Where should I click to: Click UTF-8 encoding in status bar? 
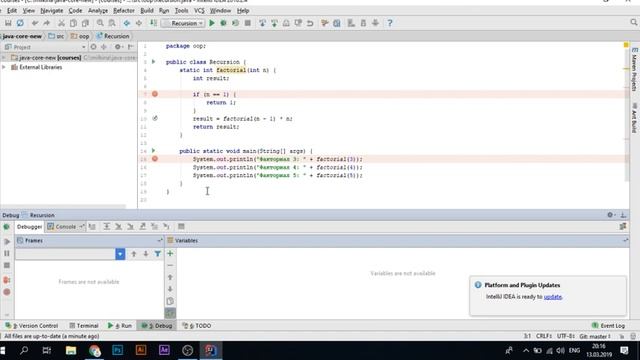(566, 336)
